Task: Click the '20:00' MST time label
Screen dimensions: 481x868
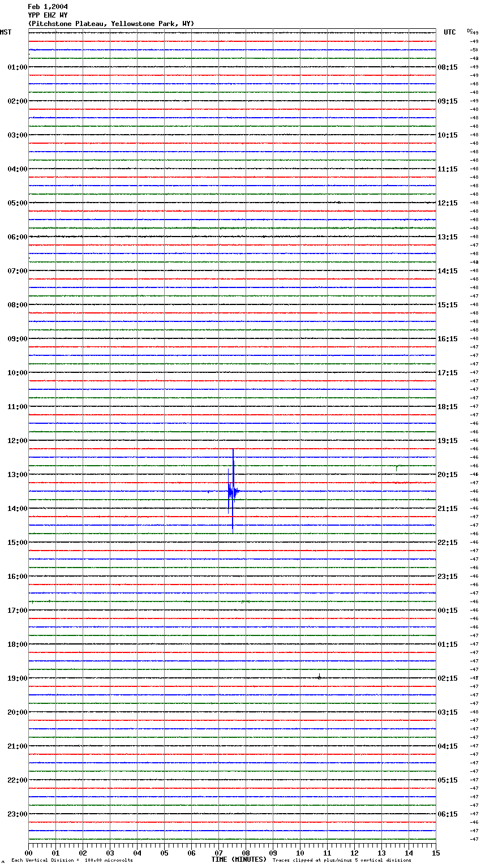Action: point(18,712)
